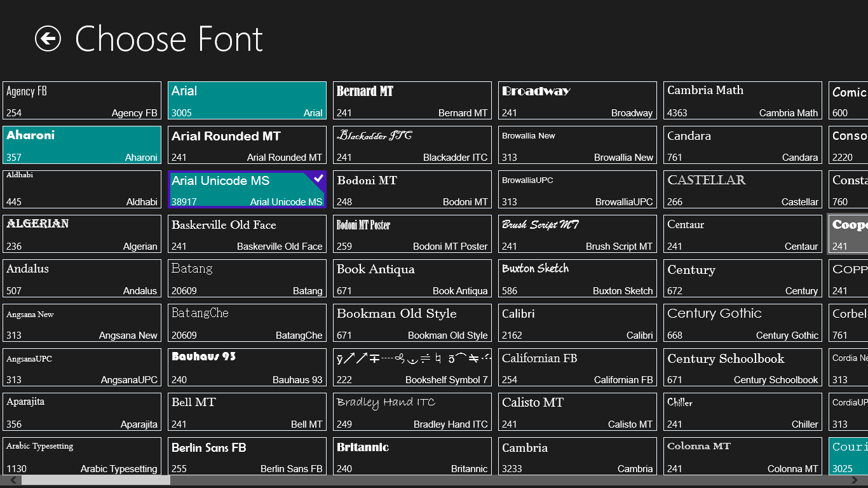Click the scroll left arrow
Screen dimensions: 868x488
pyautogui.click(x=13, y=481)
